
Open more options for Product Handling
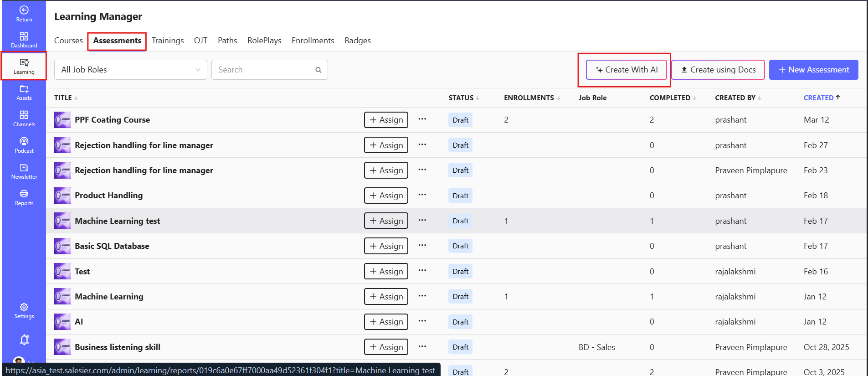click(x=422, y=195)
